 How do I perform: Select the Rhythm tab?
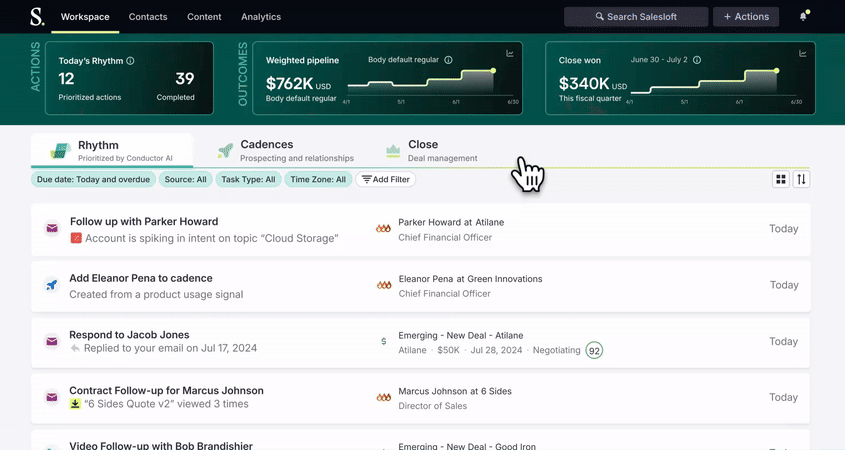click(x=112, y=150)
